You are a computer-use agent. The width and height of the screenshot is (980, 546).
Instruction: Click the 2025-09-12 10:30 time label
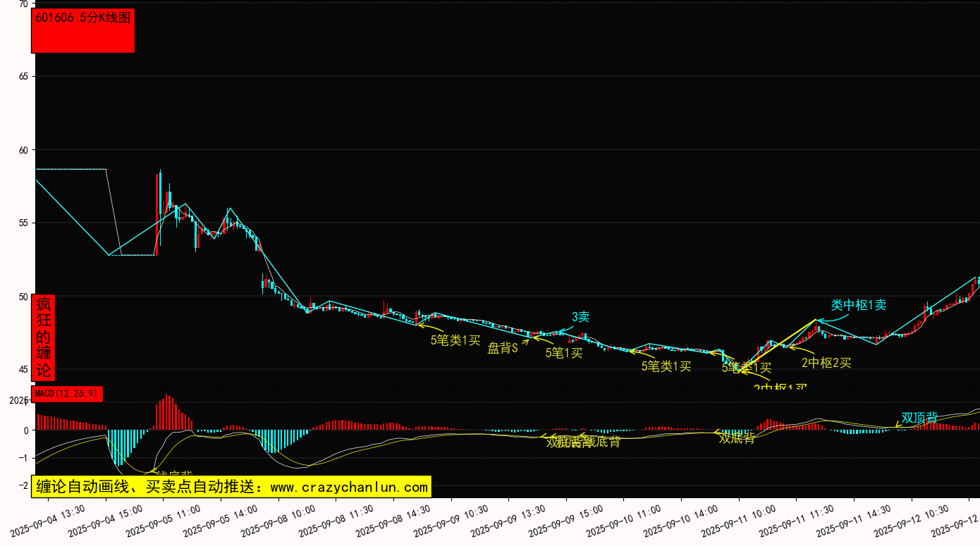[910, 520]
